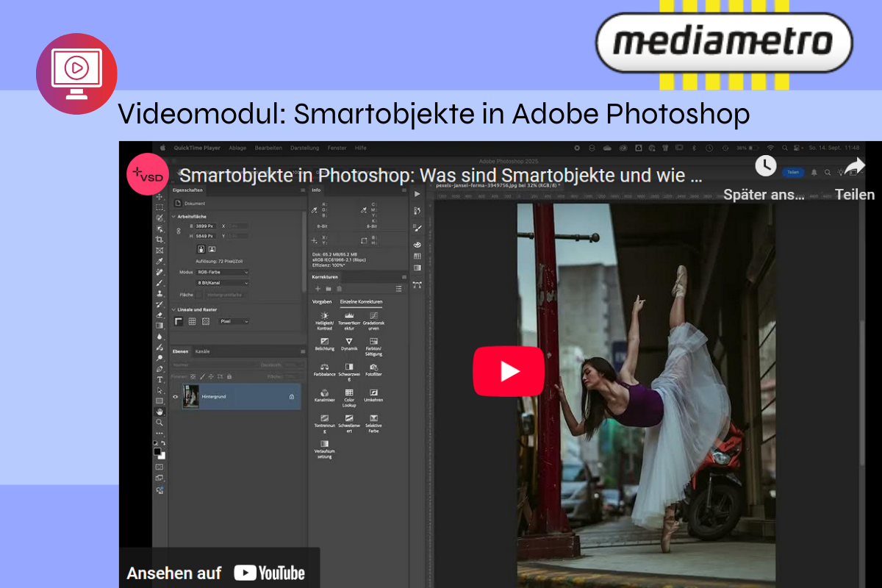This screenshot has height=588, width=882.
Task: Open the Vorgaben tab in Korrekturen
Action: 321,302
